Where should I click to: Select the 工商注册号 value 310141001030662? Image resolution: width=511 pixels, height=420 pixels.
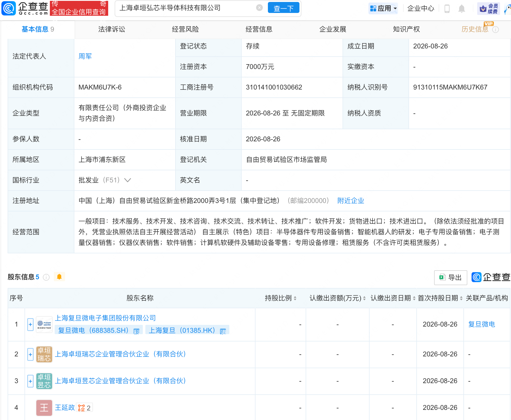(274, 87)
